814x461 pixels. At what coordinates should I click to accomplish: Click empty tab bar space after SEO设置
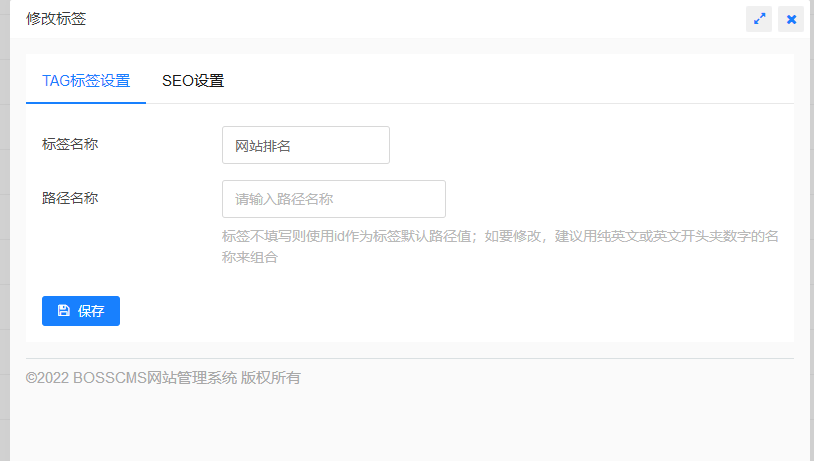click(x=500, y=81)
